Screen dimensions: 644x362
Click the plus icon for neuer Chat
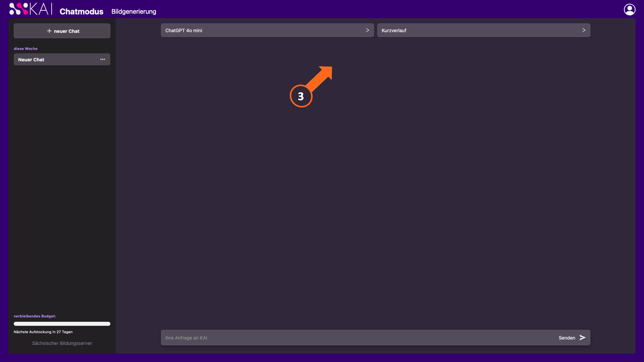[49, 31]
